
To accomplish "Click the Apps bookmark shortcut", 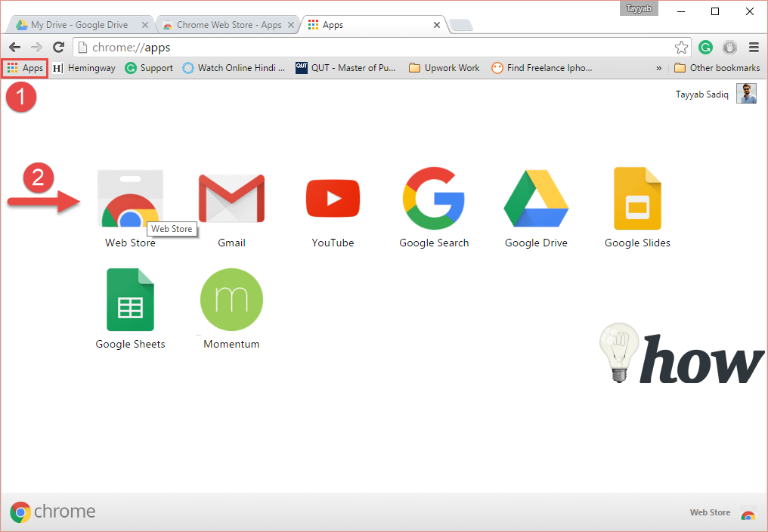I will (25, 68).
